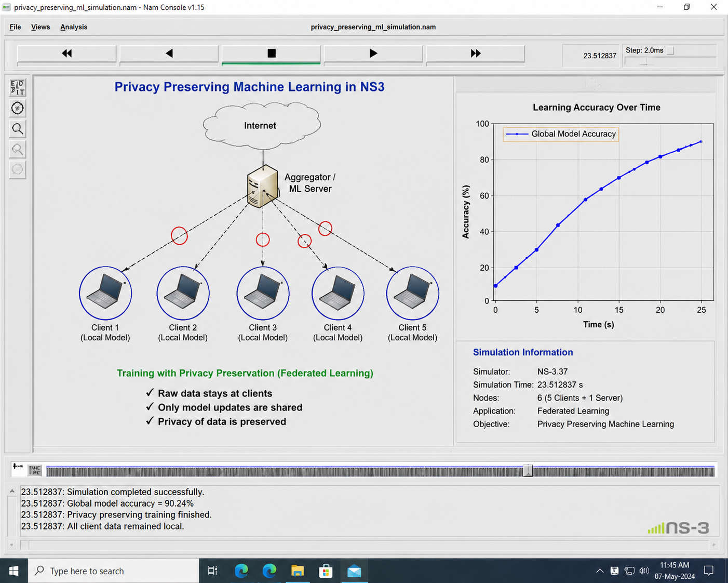
Task: Click the TIME icon beside the timeline
Action: click(35, 471)
